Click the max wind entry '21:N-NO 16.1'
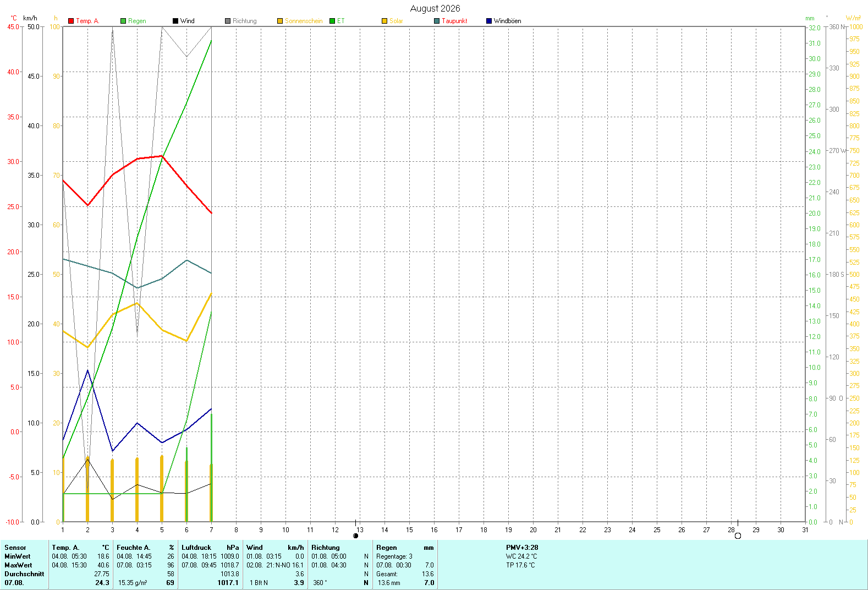The height and width of the screenshot is (590, 868). (x=285, y=565)
